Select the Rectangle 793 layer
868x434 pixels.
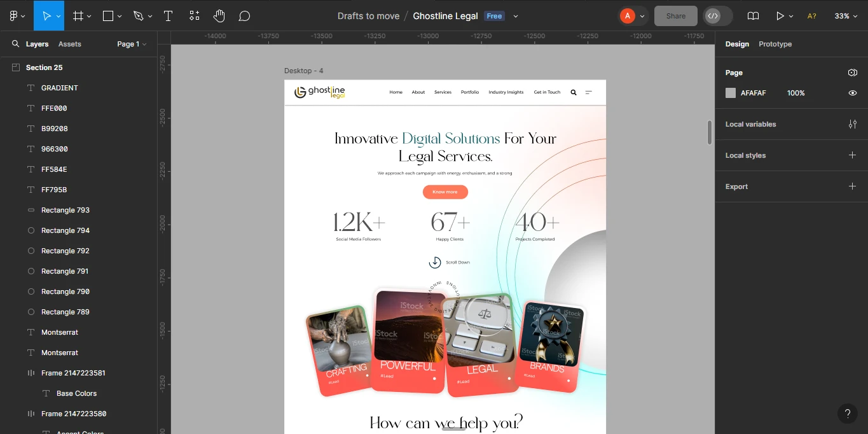point(65,210)
